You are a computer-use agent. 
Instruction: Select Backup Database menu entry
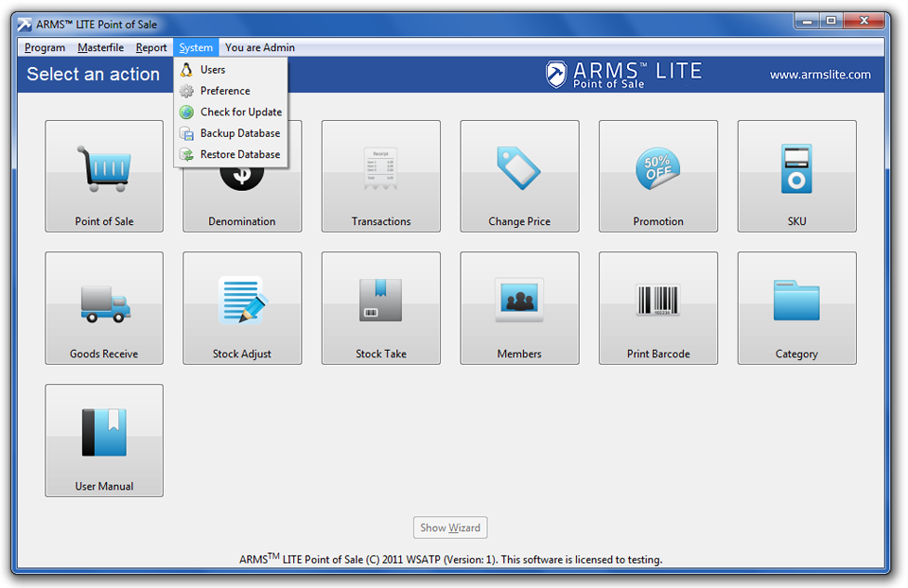231,133
